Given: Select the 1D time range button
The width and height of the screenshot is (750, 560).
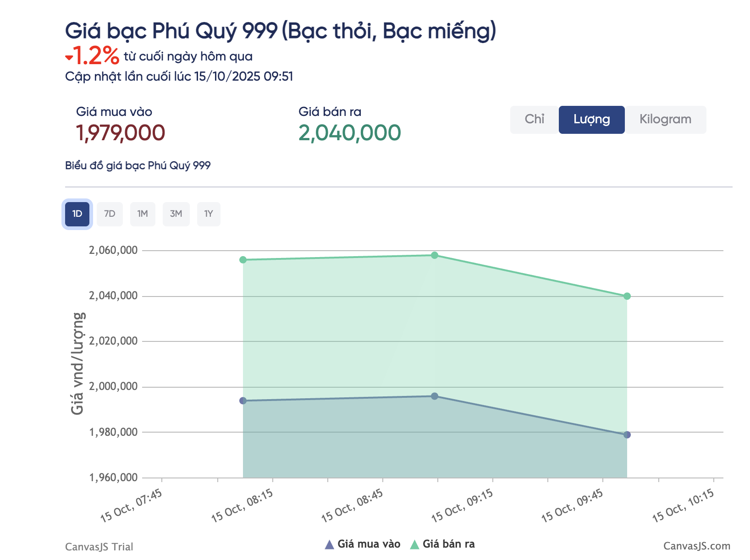Looking at the screenshot, I should [x=77, y=214].
